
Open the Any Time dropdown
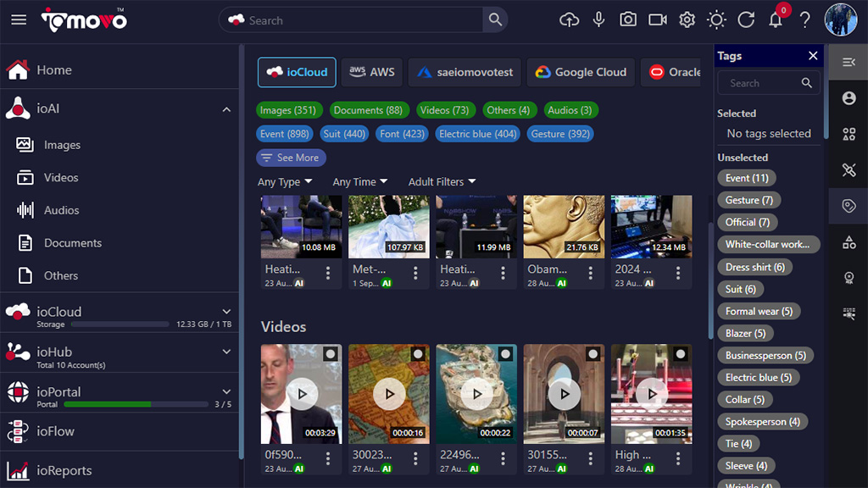pos(359,182)
